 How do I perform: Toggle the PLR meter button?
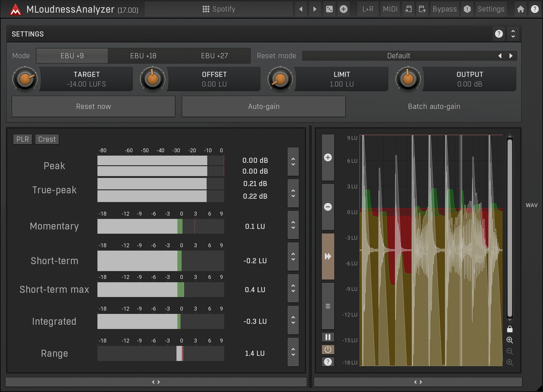[23, 139]
